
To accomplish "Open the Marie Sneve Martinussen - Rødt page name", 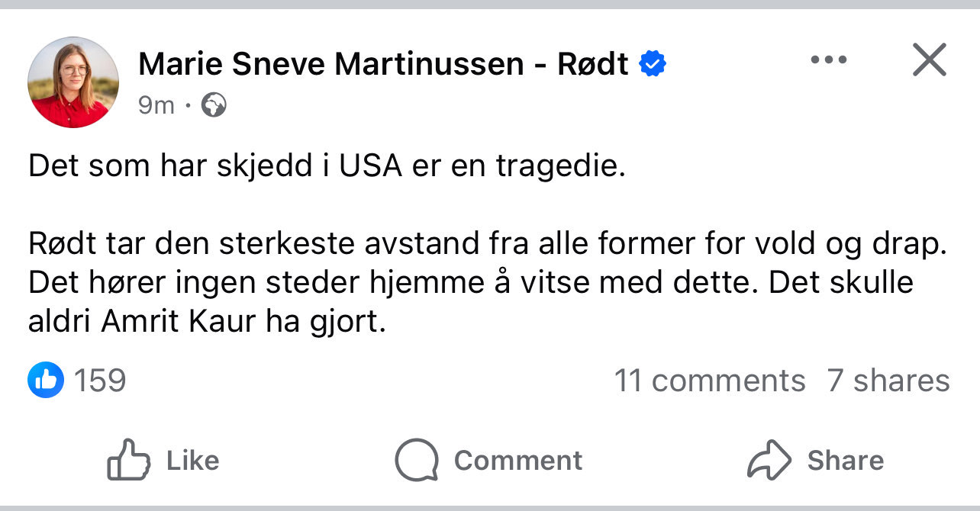I will [x=383, y=65].
